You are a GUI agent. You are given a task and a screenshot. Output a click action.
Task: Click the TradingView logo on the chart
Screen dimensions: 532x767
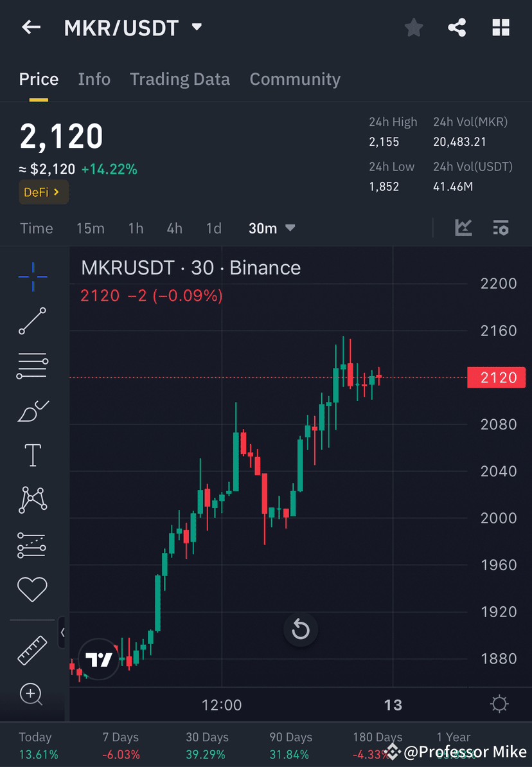(x=99, y=659)
